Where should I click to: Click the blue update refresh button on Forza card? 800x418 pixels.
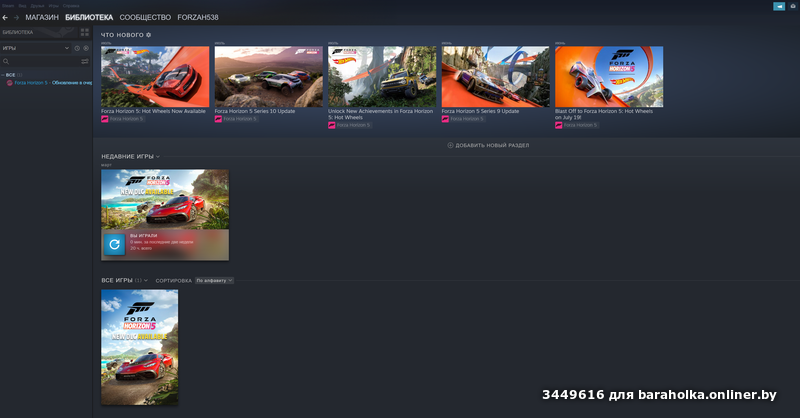click(114, 244)
